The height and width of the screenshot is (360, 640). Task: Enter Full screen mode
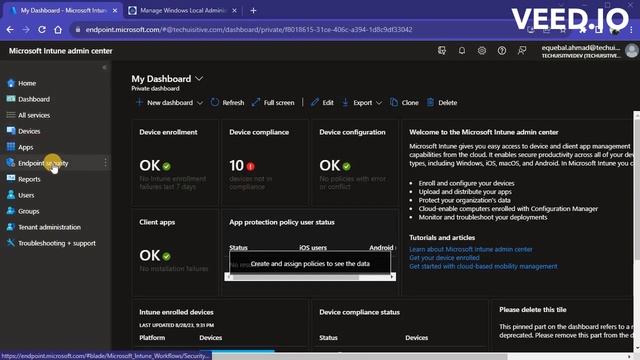click(x=273, y=103)
